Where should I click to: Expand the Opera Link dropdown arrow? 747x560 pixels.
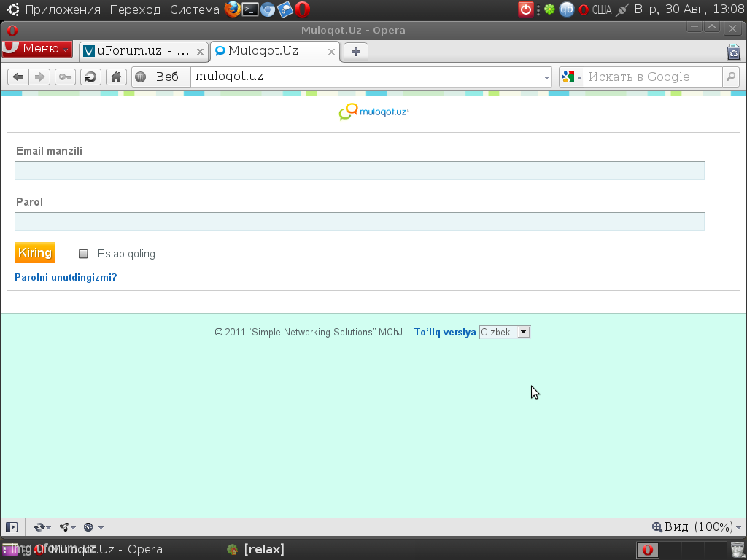49,528
